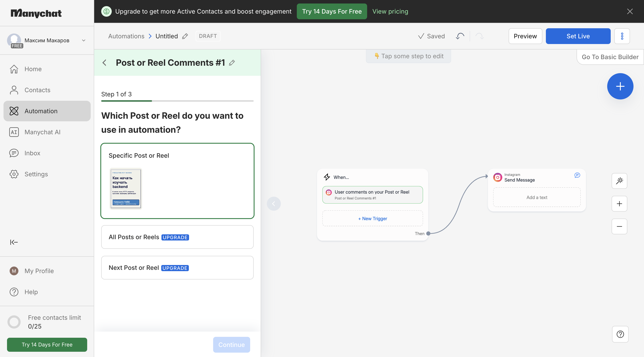This screenshot has height=357, width=644.
Task: Choose the Next Post or Reel option
Action: 177,267
